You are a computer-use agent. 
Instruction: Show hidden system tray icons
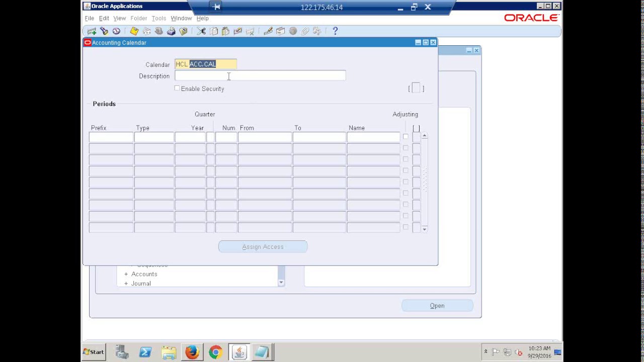pyautogui.click(x=486, y=352)
